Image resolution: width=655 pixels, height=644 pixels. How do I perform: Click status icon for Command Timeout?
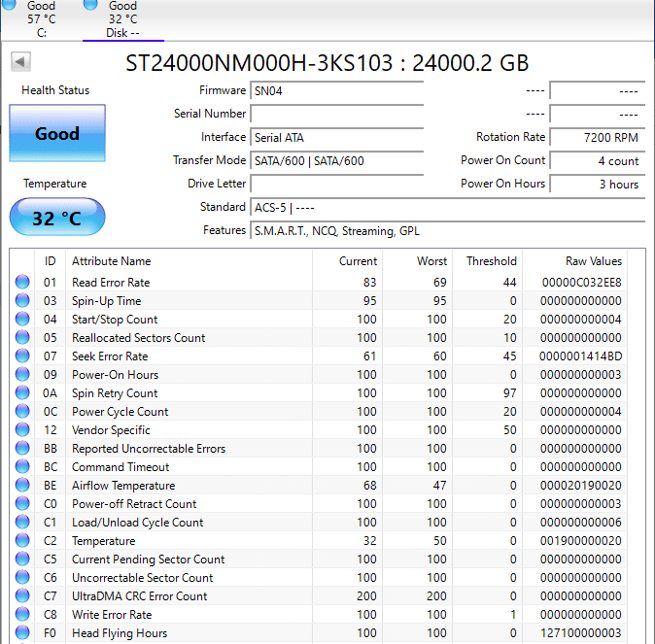[22, 466]
